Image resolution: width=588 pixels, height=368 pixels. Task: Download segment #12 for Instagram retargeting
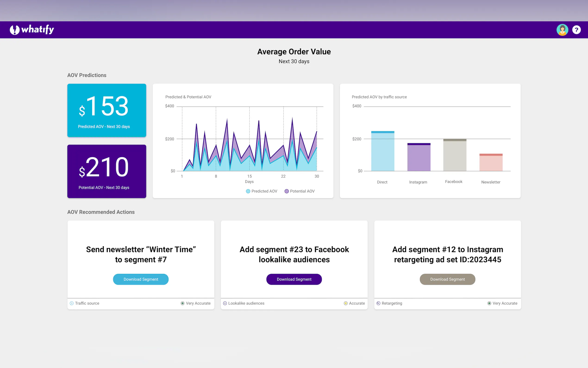point(447,279)
